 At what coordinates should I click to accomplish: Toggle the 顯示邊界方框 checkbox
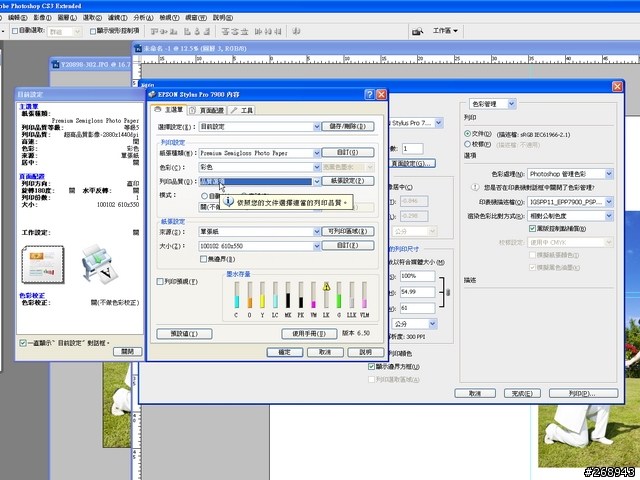click(371, 367)
